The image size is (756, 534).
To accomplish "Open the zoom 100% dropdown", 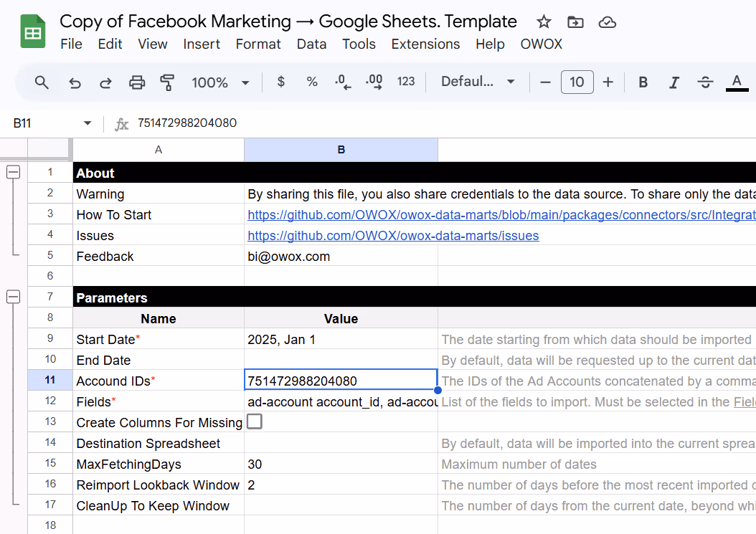I will (x=221, y=83).
